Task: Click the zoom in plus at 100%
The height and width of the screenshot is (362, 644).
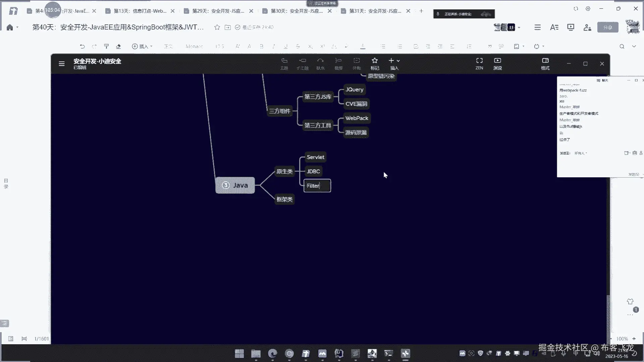Action: tap(634, 339)
